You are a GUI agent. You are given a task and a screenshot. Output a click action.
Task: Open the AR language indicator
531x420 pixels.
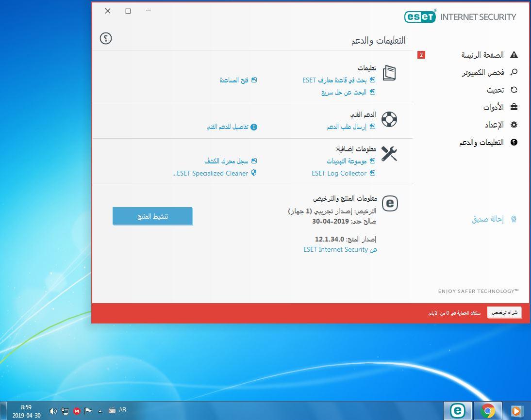pos(123,410)
